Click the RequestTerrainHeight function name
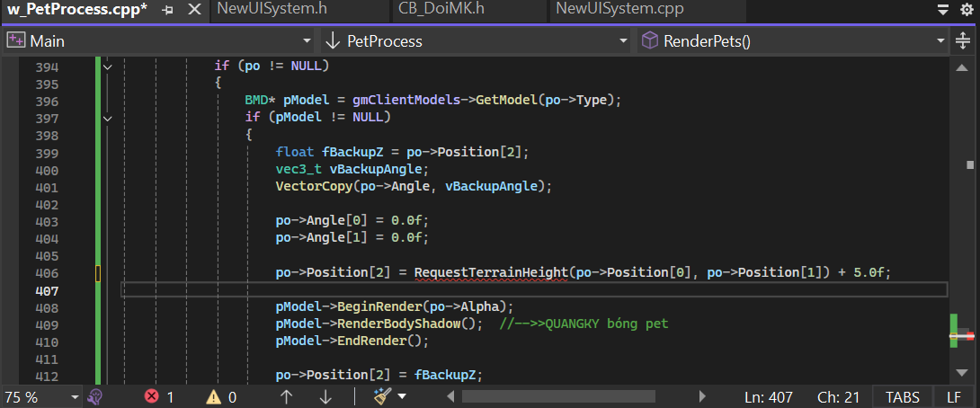 tap(491, 273)
